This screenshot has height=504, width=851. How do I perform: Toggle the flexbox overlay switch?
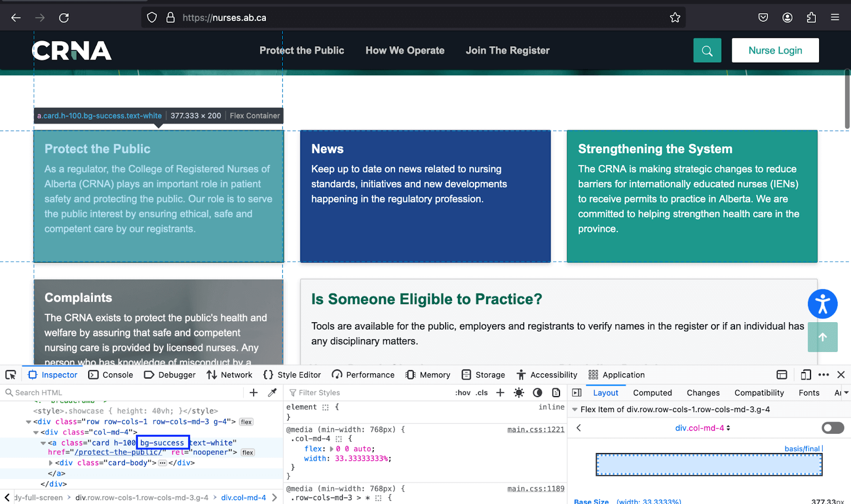tap(832, 427)
